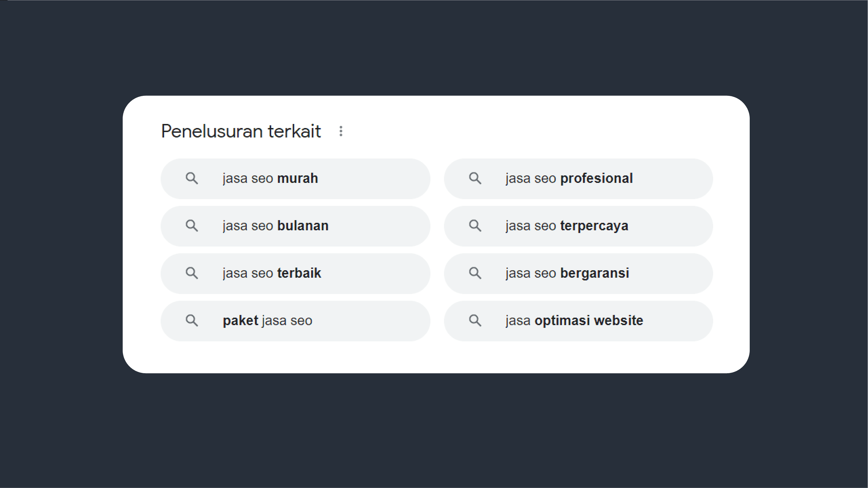This screenshot has width=868, height=488.
Task: Click the search icon beside "paket jasa seo"
Action: (x=192, y=320)
